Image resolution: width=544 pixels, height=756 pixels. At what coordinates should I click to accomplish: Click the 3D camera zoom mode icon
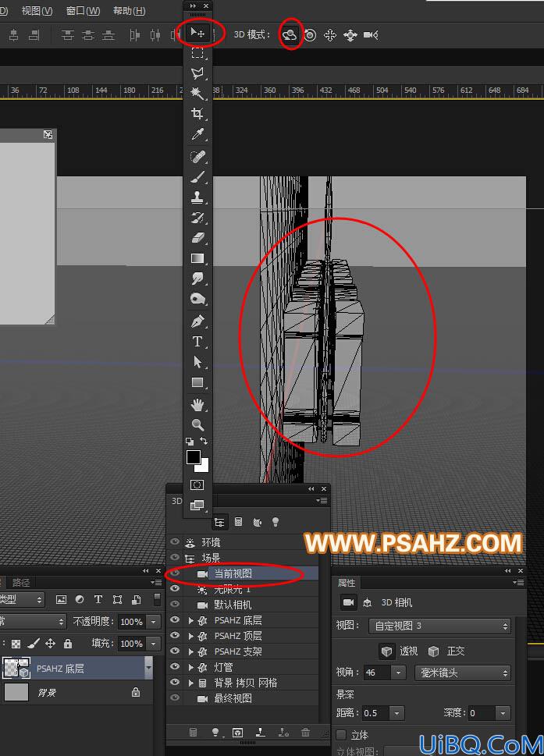click(x=371, y=34)
